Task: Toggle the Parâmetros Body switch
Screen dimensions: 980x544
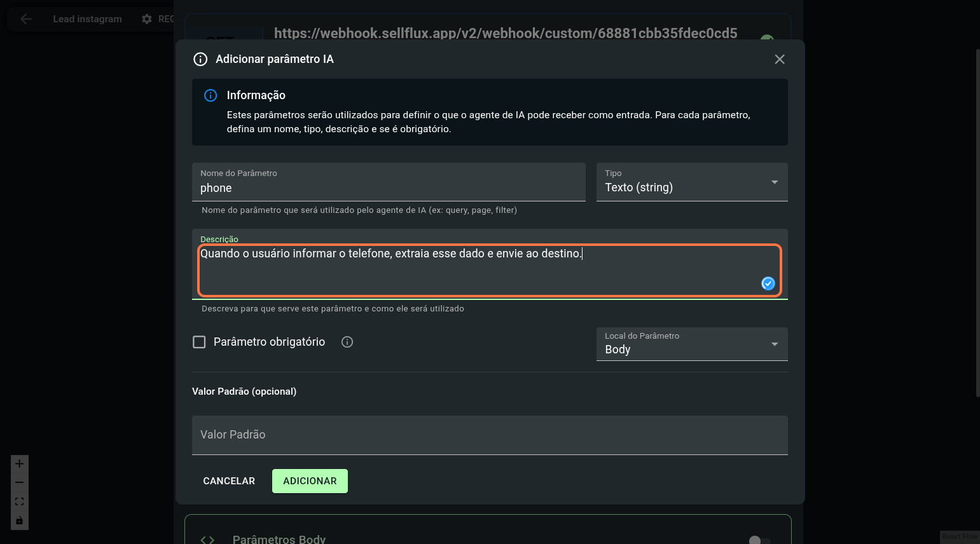Action: 759,540
